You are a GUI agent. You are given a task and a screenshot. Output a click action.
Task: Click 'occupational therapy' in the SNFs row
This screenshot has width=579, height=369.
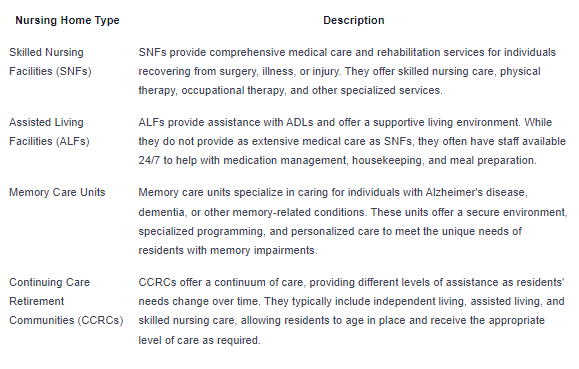click(x=233, y=90)
